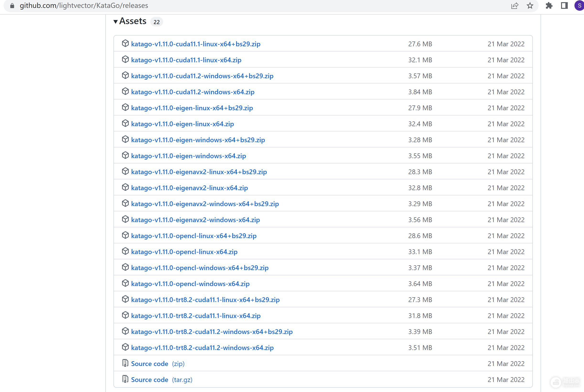Download katago-v1.11.0-eigenavx2-windows-x64.zip
Viewport: 584px width, 392px height.
coord(195,220)
